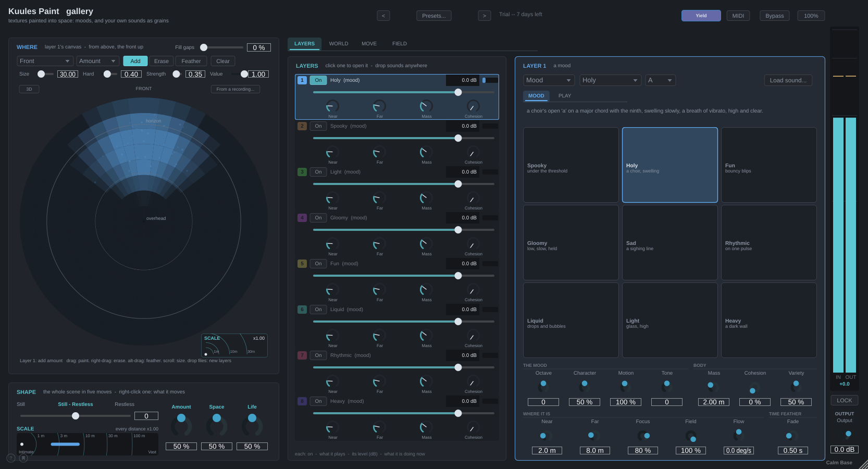Click the Motion knob in The Mood
This screenshot has width=868, height=469.
point(625,386)
